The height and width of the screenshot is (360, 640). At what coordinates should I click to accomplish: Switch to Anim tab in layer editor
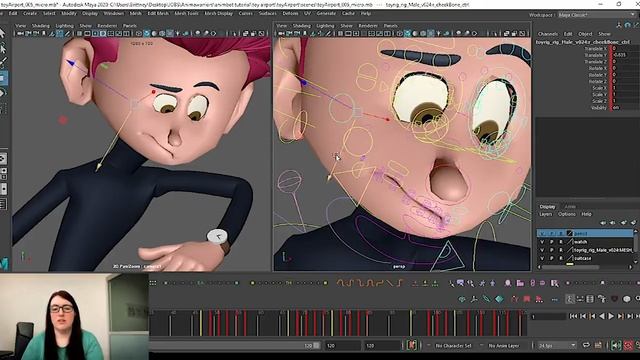coord(570,207)
